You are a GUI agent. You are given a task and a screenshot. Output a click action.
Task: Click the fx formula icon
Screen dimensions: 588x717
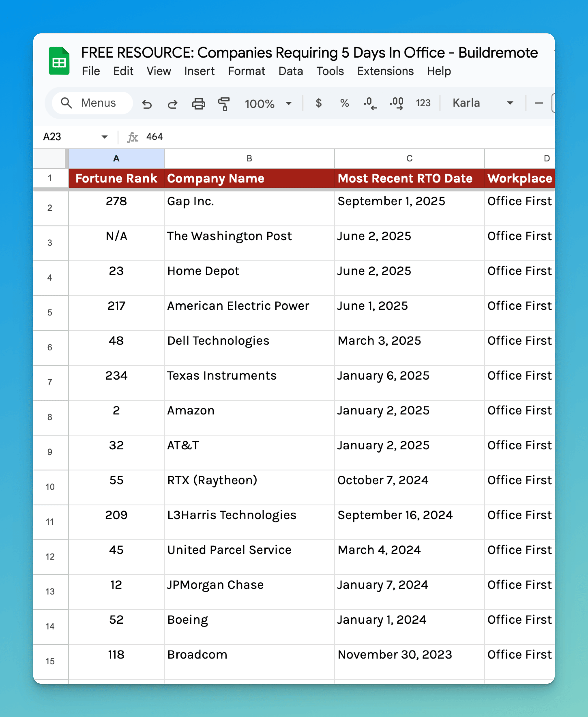(133, 137)
